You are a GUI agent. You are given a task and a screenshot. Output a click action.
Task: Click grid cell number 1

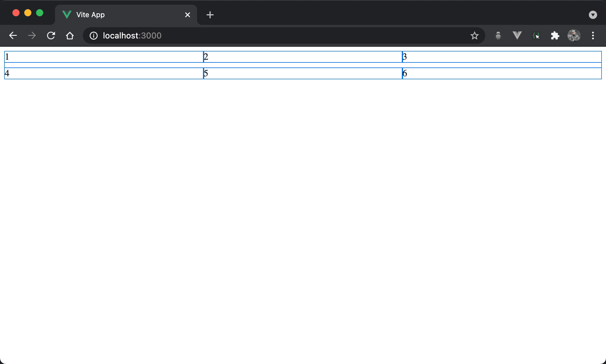pos(104,57)
